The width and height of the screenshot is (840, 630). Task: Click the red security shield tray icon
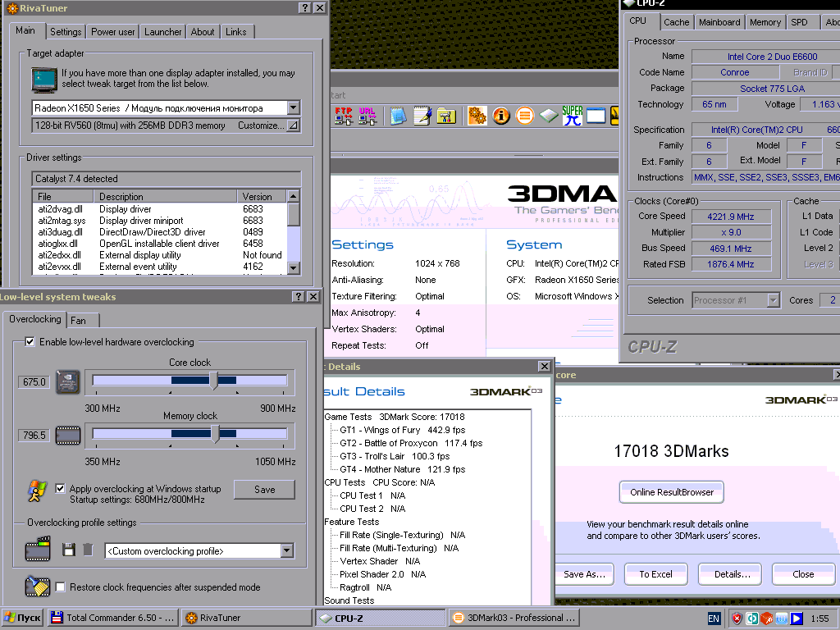click(737, 619)
